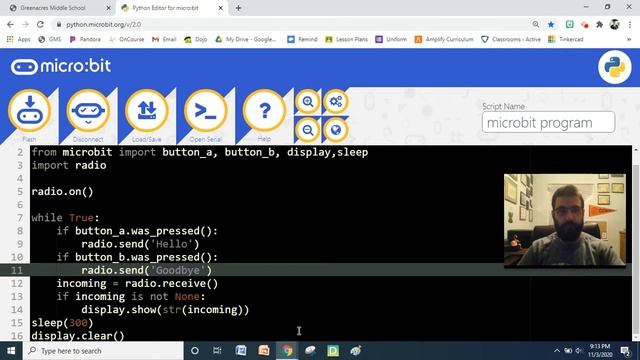Screen dimensions: 640x360
Task: Open the Load/Save dialog
Action: coord(147,111)
